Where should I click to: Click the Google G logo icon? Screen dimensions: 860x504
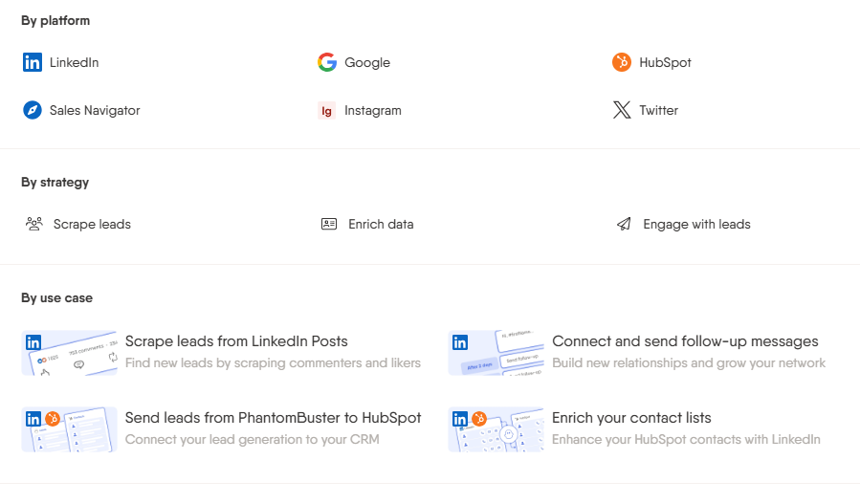point(327,62)
